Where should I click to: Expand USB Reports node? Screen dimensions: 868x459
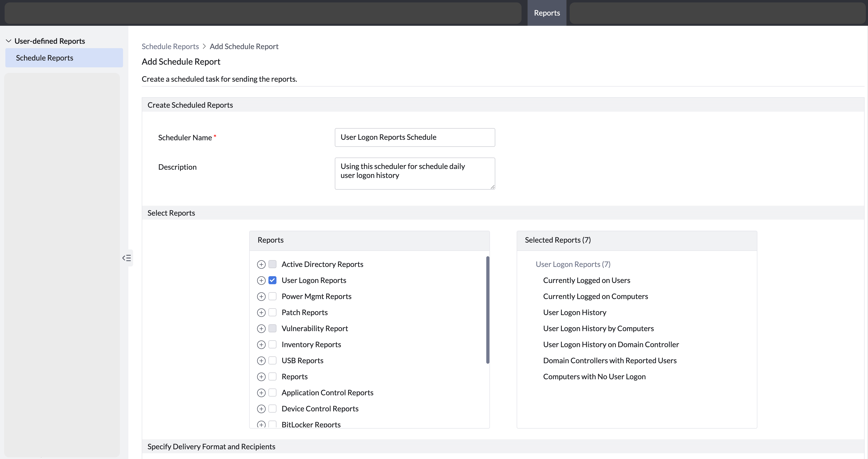pyautogui.click(x=261, y=361)
